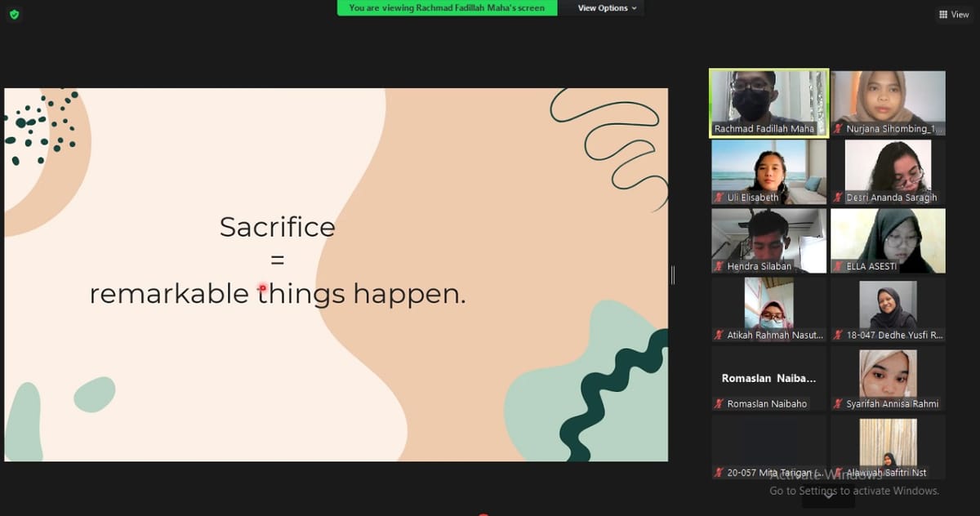This screenshot has width=980, height=516.
Task: Open the View layout menu at top right
Action: click(x=953, y=15)
